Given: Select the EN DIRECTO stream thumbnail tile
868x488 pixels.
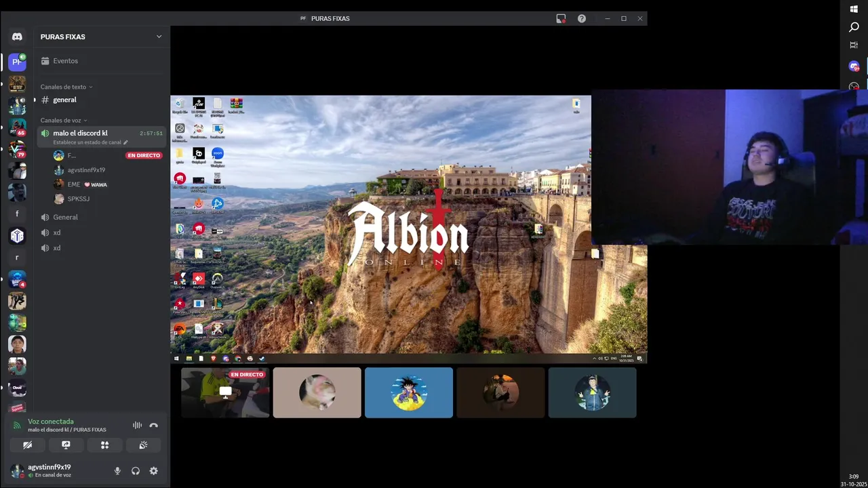Looking at the screenshot, I should pos(225,392).
